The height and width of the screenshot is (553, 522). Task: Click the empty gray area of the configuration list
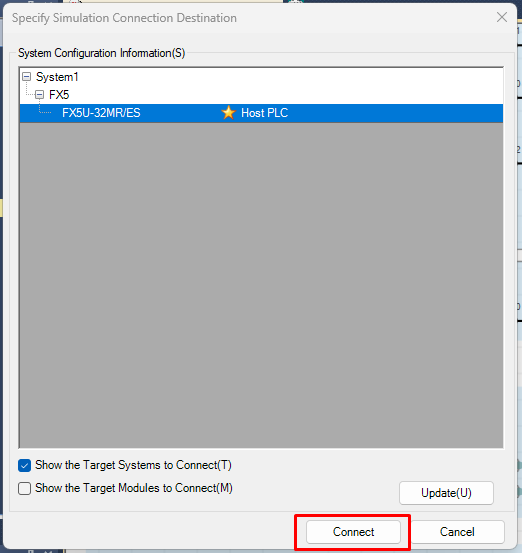261,285
